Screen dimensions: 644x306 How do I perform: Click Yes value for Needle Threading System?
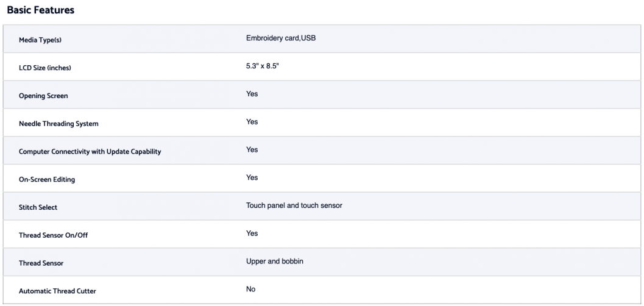252,122
